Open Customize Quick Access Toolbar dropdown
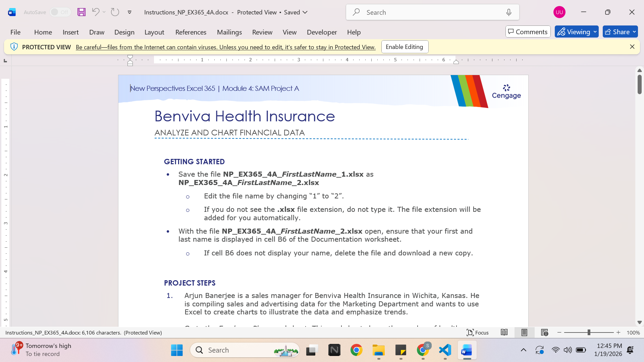Viewport: 644px width, 362px height. (x=129, y=12)
